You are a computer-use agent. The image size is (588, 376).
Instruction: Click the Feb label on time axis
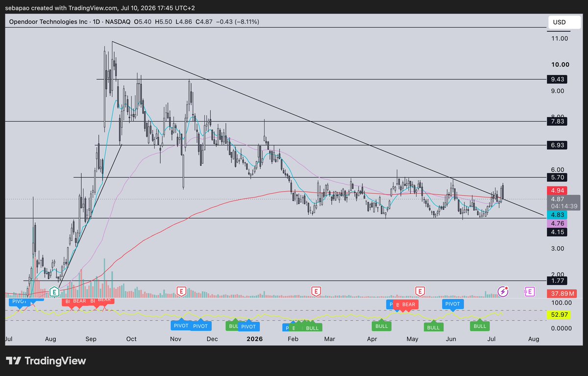(x=293, y=339)
